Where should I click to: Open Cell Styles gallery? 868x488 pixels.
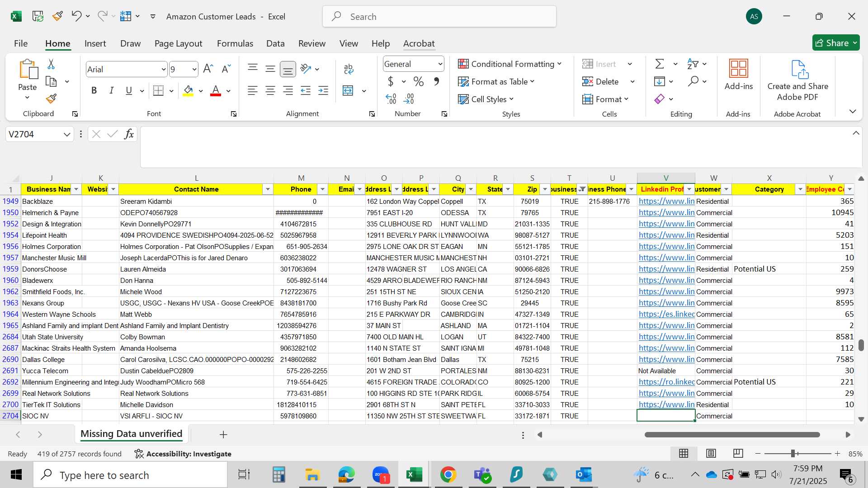click(486, 99)
